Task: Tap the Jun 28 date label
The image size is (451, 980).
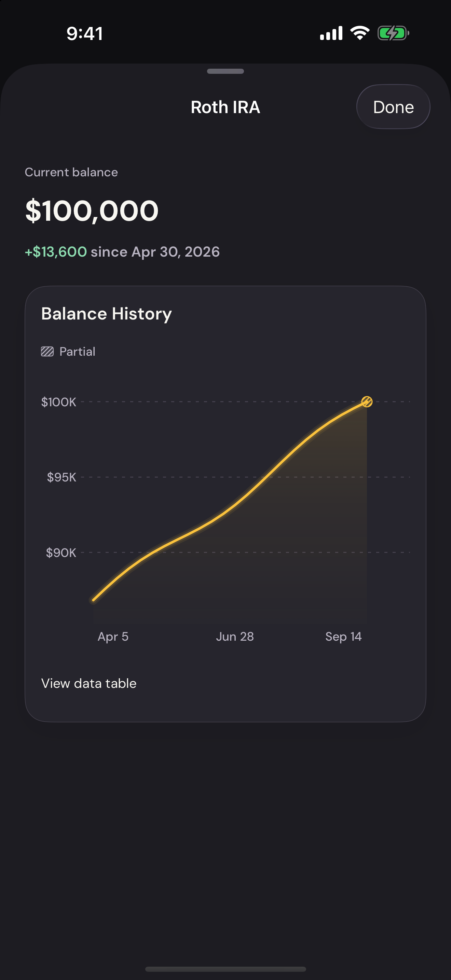Action: [235, 637]
